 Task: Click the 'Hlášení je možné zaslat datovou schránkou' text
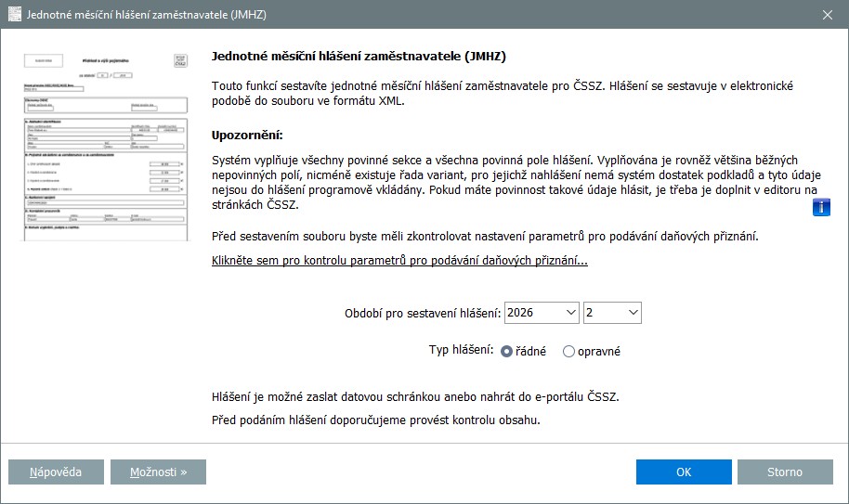pos(414,397)
